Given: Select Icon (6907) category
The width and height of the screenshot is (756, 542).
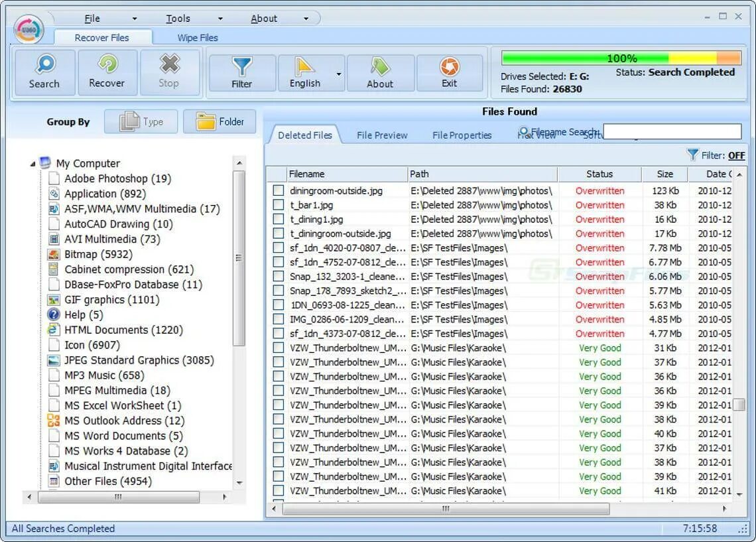Looking at the screenshot, I should pyautogui.click(x=92, y=345).
